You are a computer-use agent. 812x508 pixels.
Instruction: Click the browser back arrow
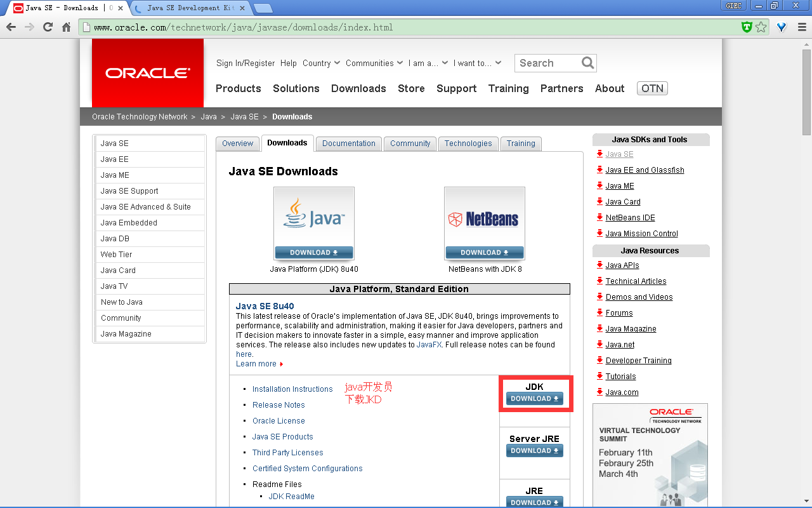pos(11,27)
